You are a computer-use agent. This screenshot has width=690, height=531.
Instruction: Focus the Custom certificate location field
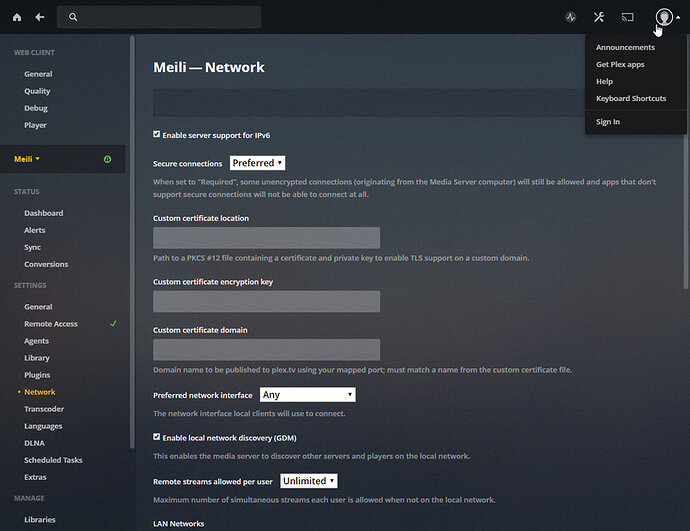click(266, 238)
